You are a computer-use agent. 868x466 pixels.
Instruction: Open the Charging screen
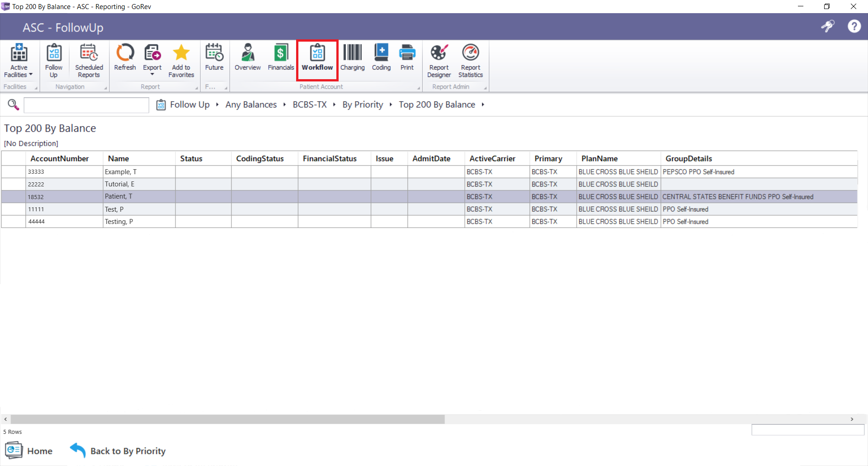pyautogui.click(x=353, y=57)
